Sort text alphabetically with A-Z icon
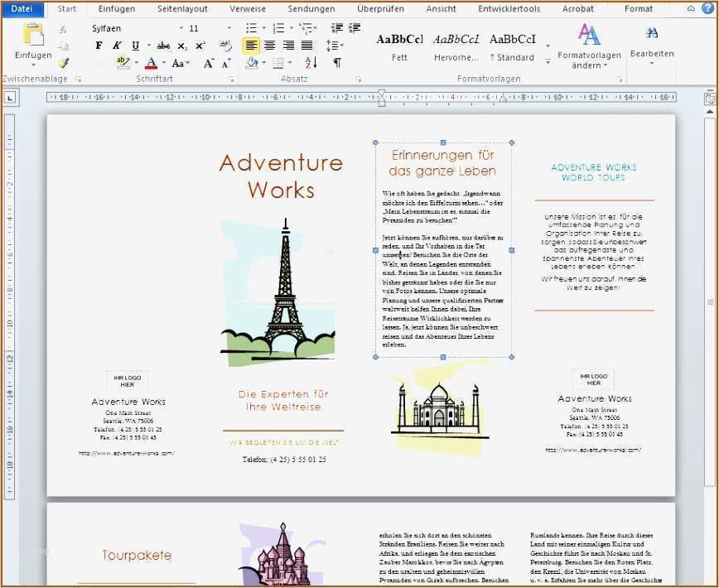Image resolution: width=719 pixels, height=588 pixels. [x=311, y=63]
